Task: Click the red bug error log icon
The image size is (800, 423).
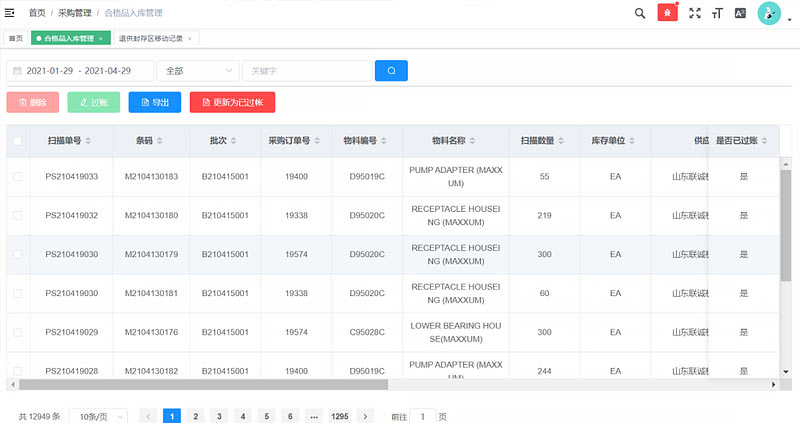Action: 667,13
